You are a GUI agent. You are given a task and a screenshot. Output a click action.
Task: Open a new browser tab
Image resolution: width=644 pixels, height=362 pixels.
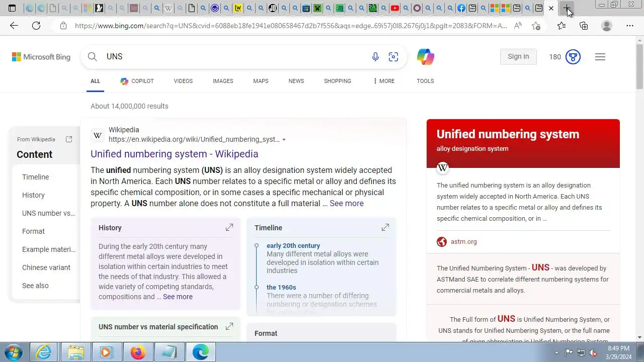tap(567, 9)
